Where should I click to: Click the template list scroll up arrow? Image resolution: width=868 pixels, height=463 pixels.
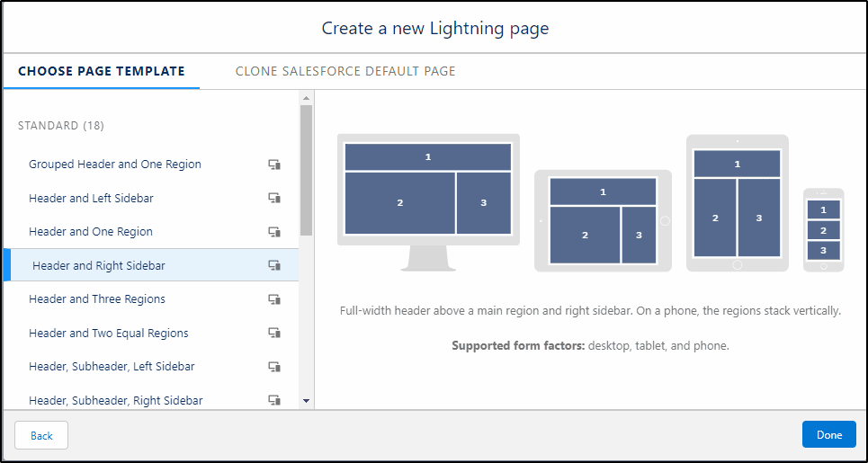click(x=306, y=98)
